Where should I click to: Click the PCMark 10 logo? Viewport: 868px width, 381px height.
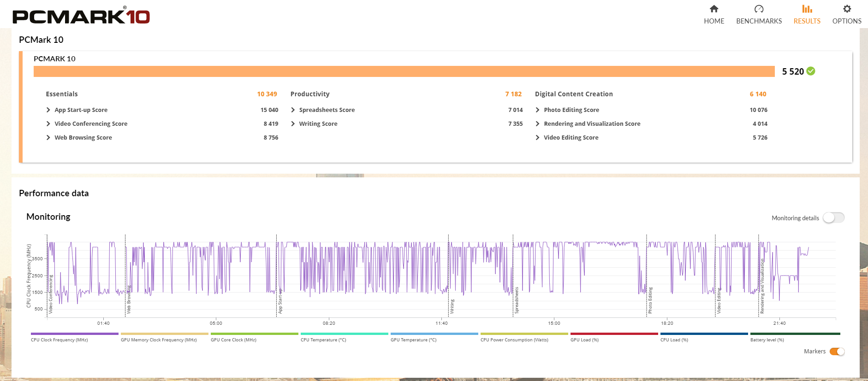coord(81,16)
